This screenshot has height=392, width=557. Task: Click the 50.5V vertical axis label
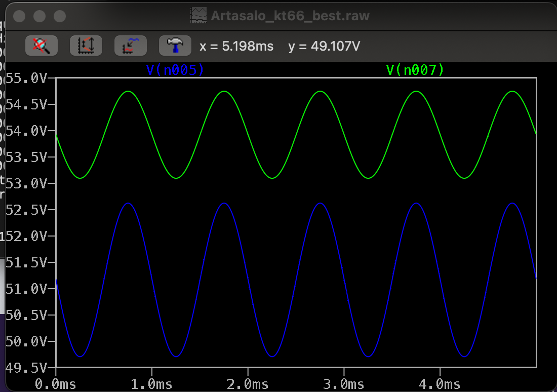tap(26, 315)
